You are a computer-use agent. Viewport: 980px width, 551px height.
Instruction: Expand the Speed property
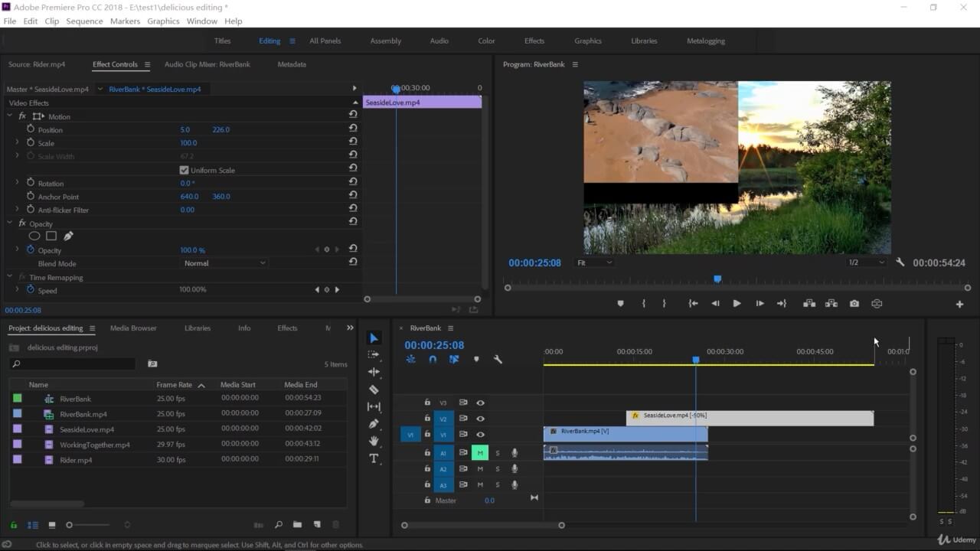coord(18,290)
